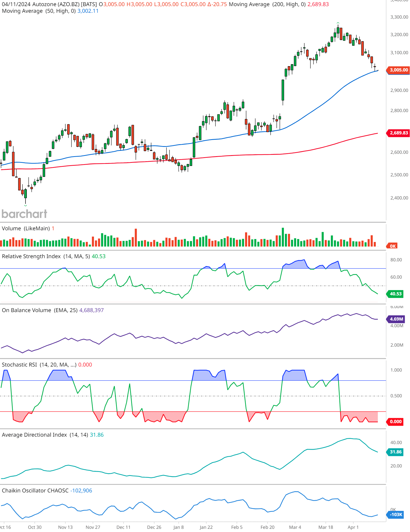Click the purple 4.69M OBV axis tag
Image resolution: width=410 pixels, height=532 pixels.
396,319
